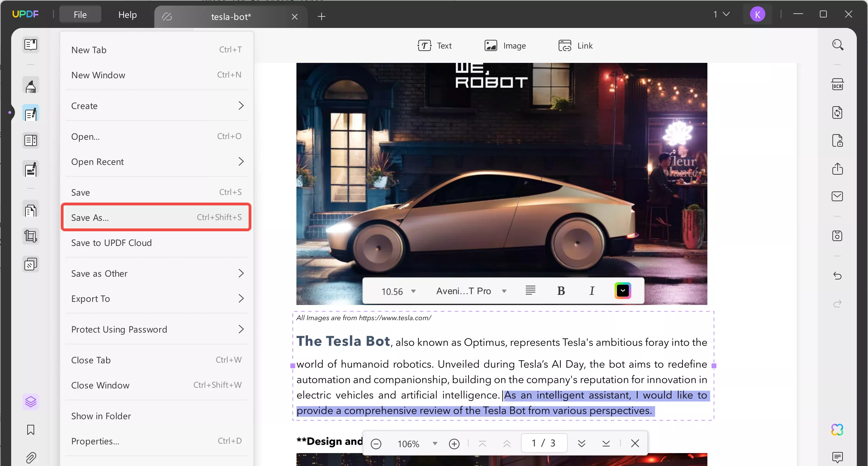Open the Page Tools stamp icon in sidebar
The width and height of the screenshot is (868, 466).
tap(31, 264)
